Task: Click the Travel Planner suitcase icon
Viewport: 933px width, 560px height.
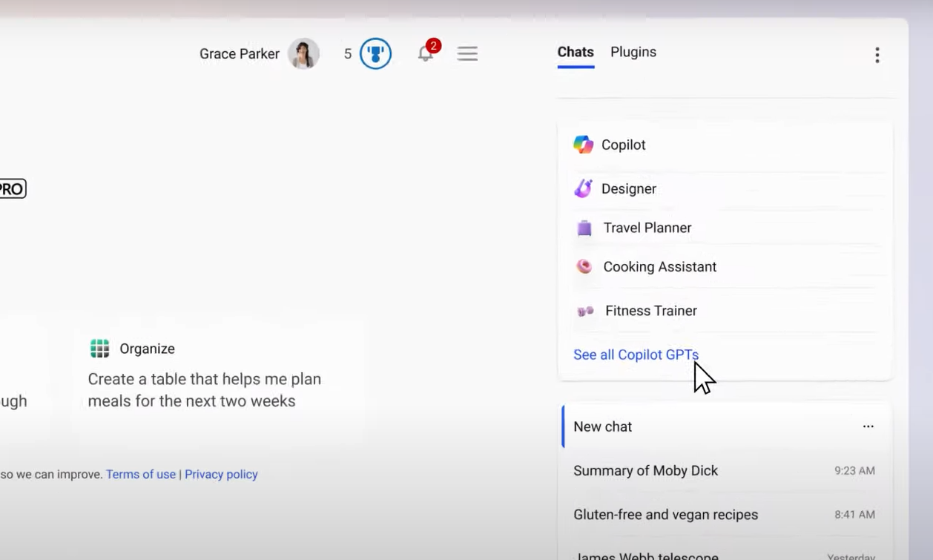Action: 584,228
